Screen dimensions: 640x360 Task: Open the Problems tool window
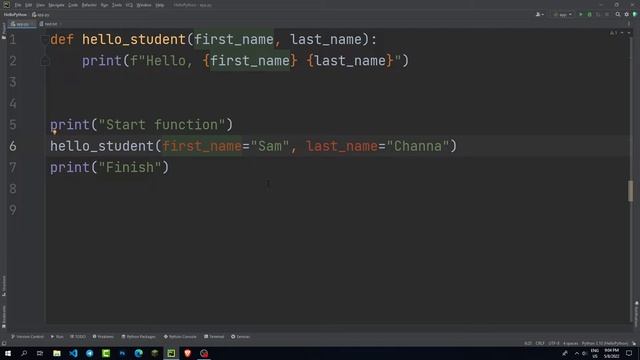(103, 337)
